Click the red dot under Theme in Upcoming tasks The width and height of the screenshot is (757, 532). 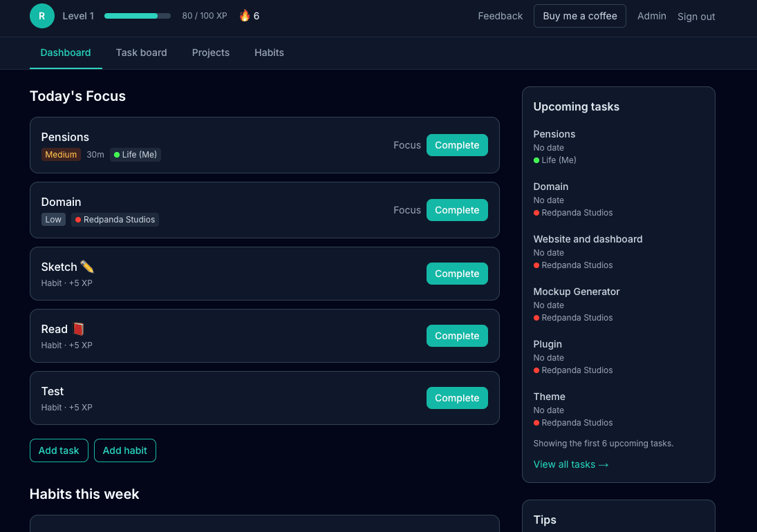(x=536, y=423)
